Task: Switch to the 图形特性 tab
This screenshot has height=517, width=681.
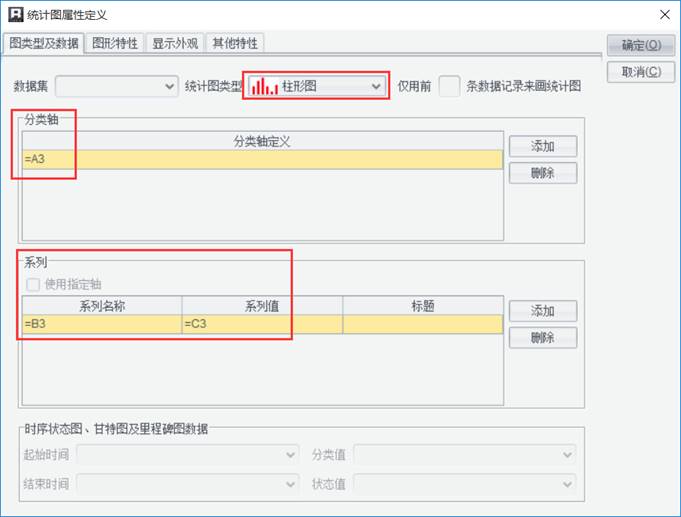Action: point(115,43)
